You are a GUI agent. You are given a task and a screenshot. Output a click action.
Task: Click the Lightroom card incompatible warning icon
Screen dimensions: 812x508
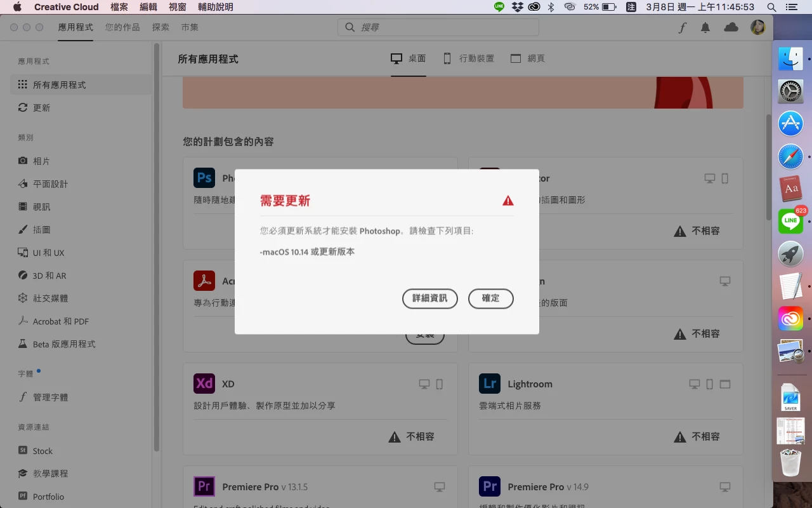680,437
